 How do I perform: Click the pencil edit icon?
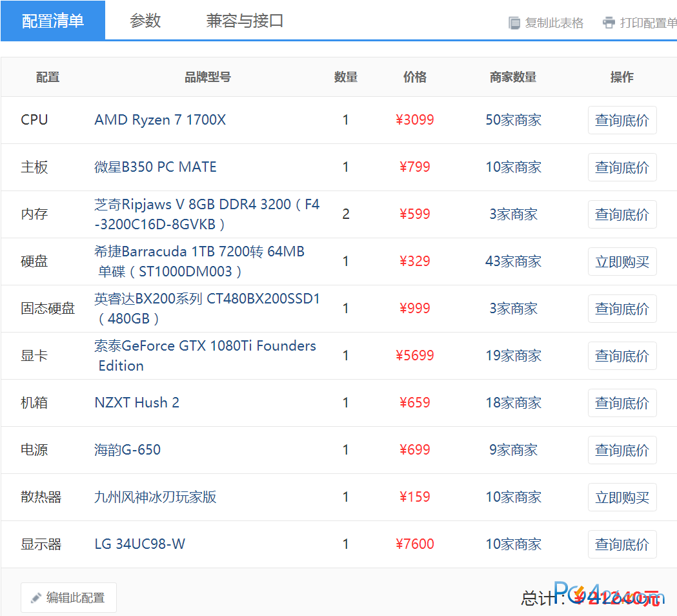[x=36, y=598]
